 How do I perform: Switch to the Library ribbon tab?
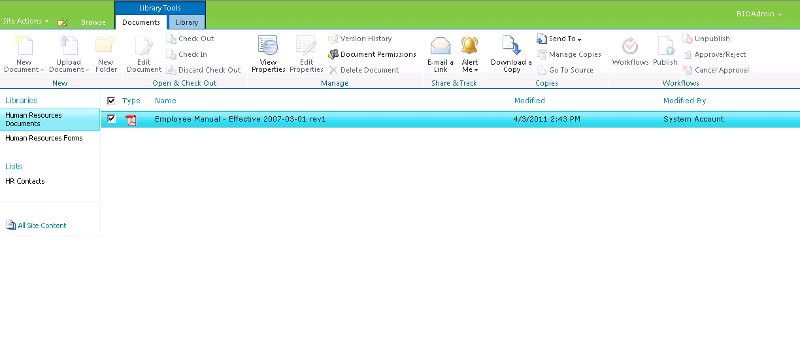pyautogui.click(x=187, y=22)
